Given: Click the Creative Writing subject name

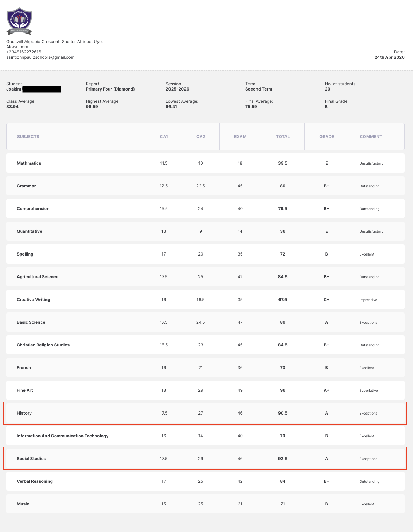Looking at the screenshot, I should point(34,300).
